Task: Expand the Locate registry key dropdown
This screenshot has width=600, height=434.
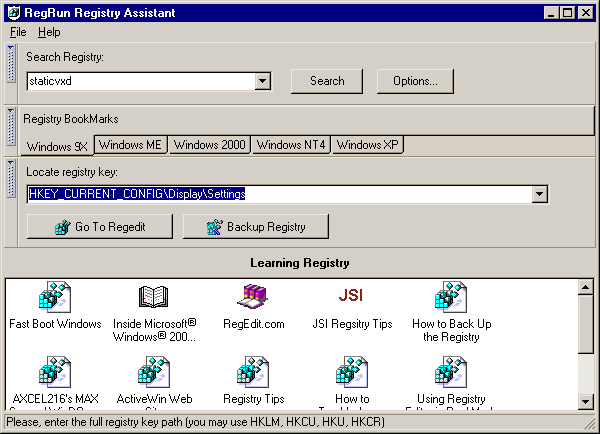Action: [x=540, y=194]
